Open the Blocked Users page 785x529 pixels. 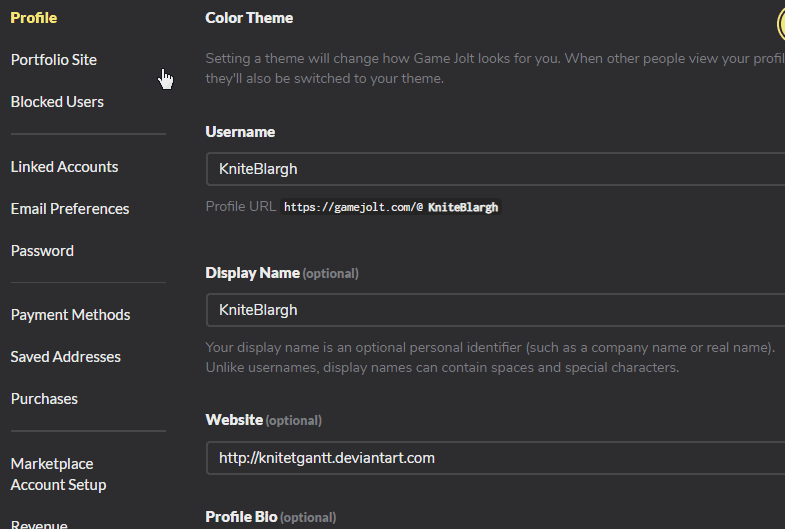(57, 102)
